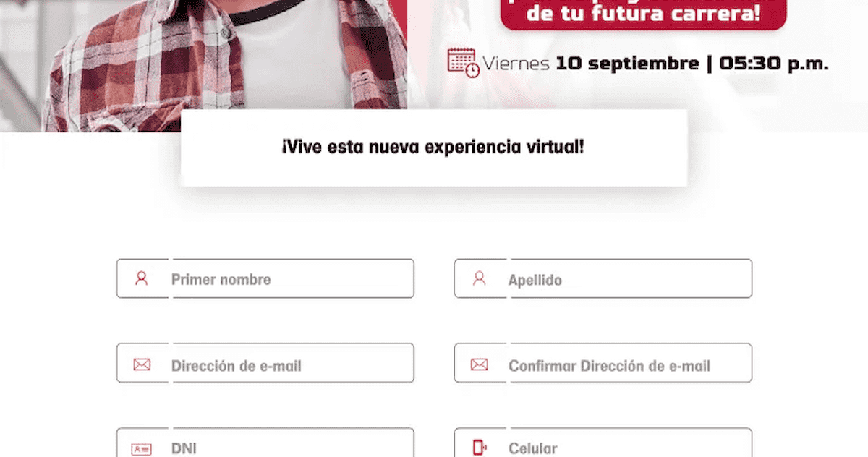This screenshot has height=457, width=868.
Task: Click the envelope icon in Dirección de e-mail
Action: pos(142,365)
